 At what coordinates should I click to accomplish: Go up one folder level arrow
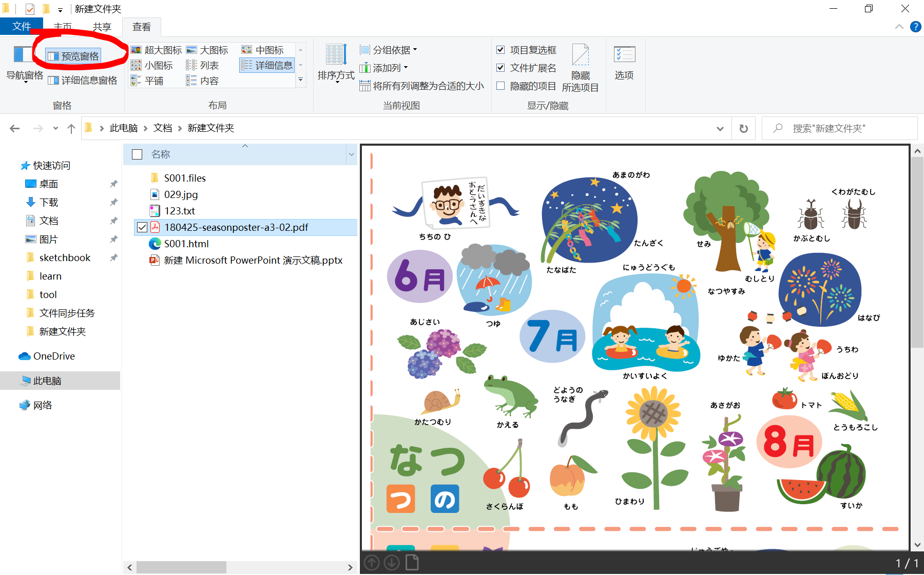point(71,128)
